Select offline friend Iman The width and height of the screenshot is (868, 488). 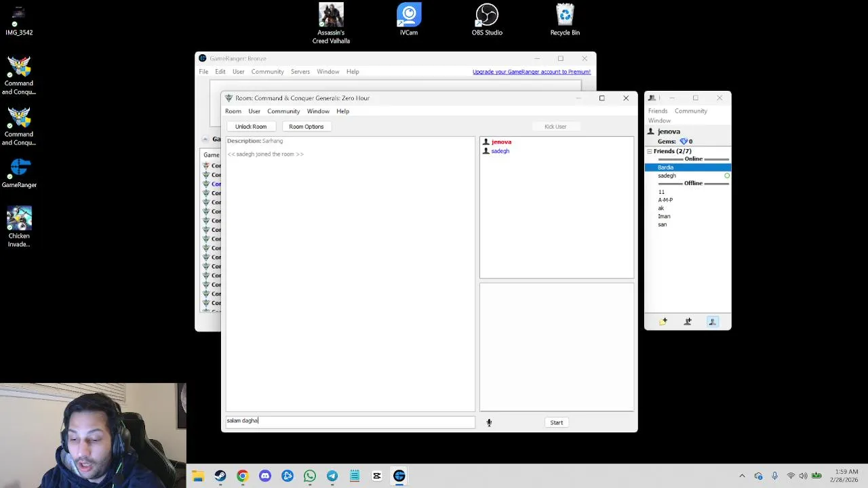tap(664, 216)
